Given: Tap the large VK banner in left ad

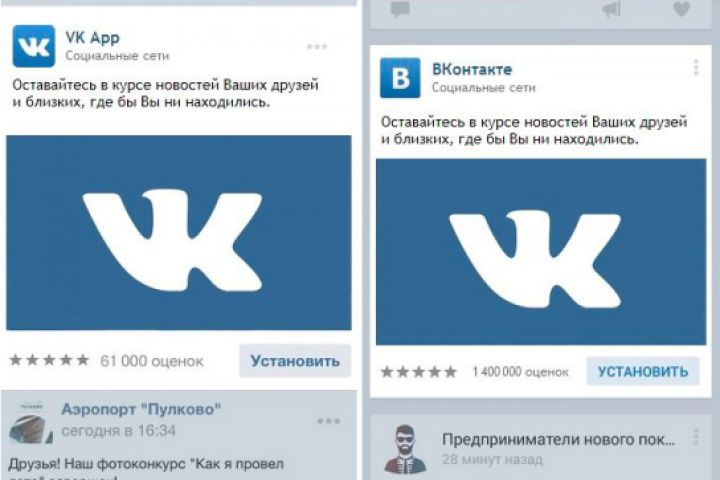Looking at the screenshot, I should click(179, 232).
